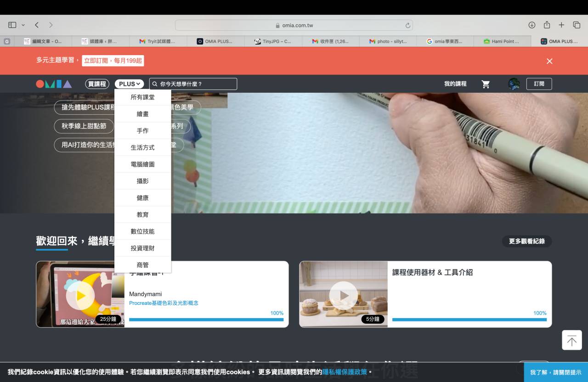Click the 秋季線上甜點節 tag
588x382 pixels.
84,126
